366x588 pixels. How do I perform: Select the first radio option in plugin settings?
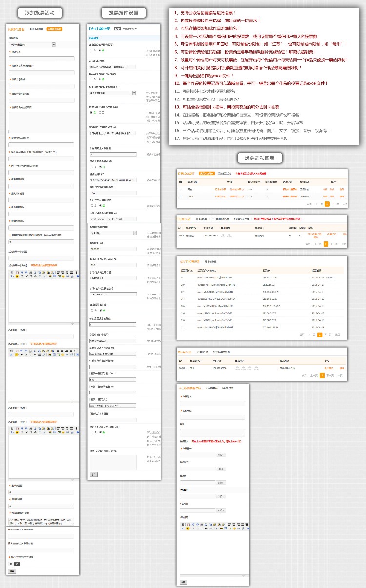pyautogui.click(x=91, y=50)
